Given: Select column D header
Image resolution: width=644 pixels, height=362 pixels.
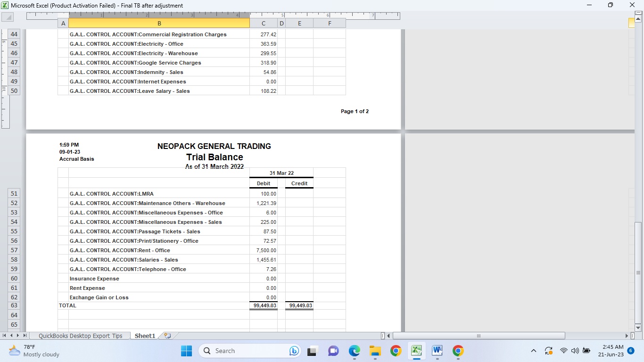Looking at the screenshot, I should click(281, 23).
